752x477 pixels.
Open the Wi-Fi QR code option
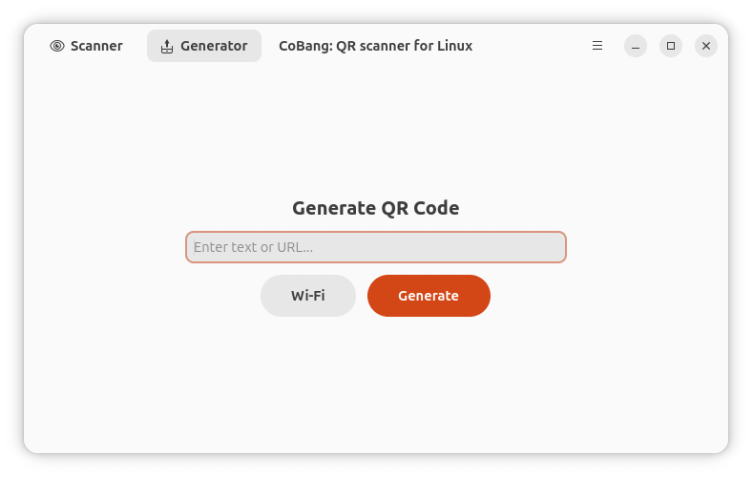pyautogui.click(x=308, y=296)
